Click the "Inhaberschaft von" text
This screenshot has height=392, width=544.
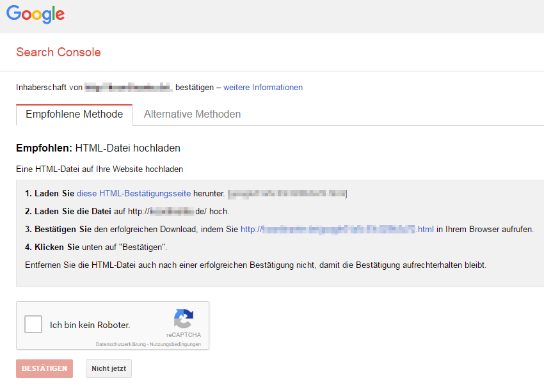coord(49,88)
